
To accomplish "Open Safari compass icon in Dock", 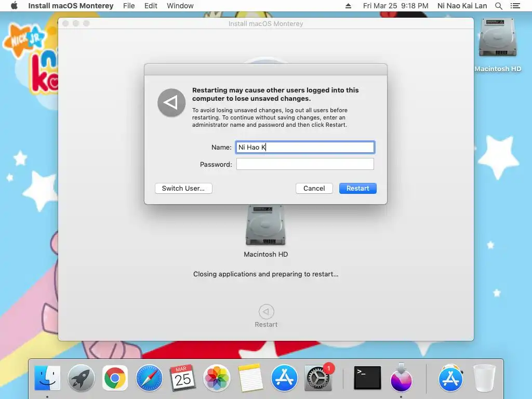I will pyautogui.click(x=149, y=378).
